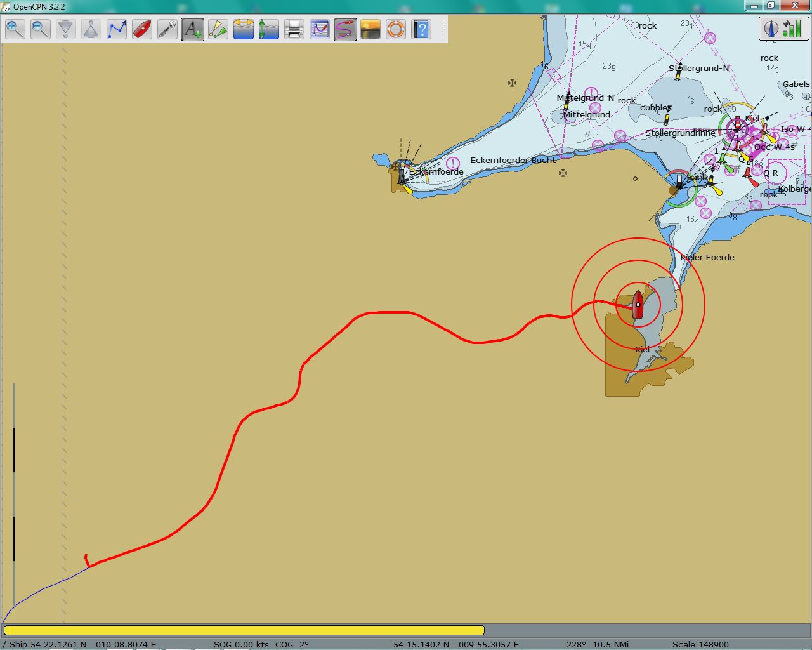Open Options via the wrench icon

(167, 29)
